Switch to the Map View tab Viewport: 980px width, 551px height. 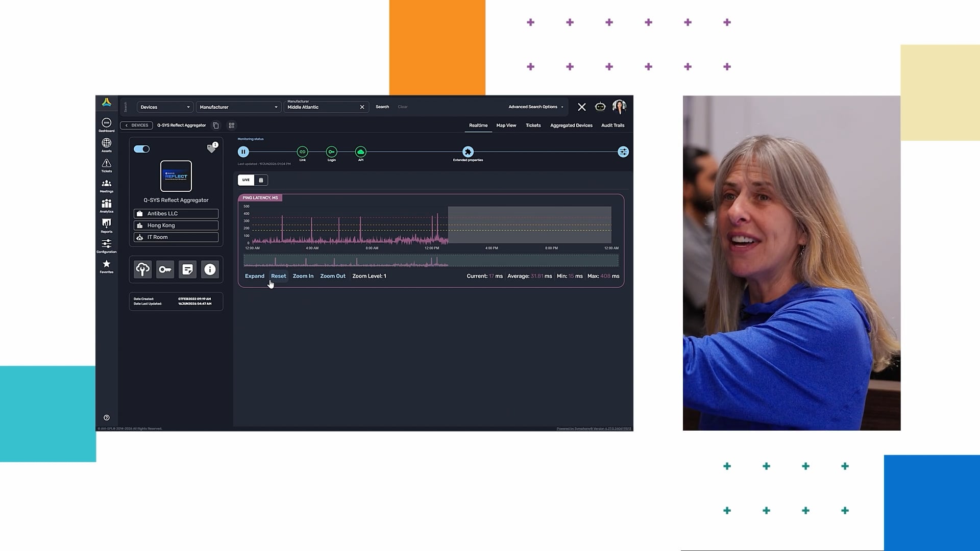[x=506, y=125]
